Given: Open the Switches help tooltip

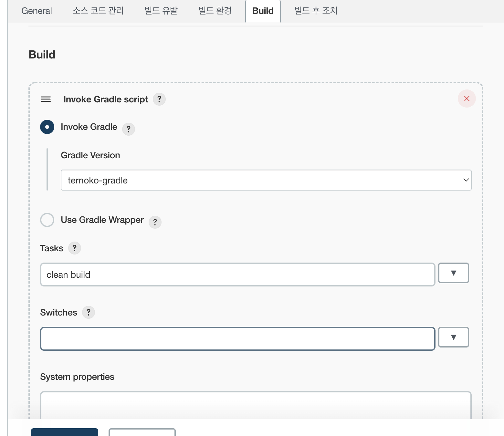Looking at the screenshot, I should (89, 312).
